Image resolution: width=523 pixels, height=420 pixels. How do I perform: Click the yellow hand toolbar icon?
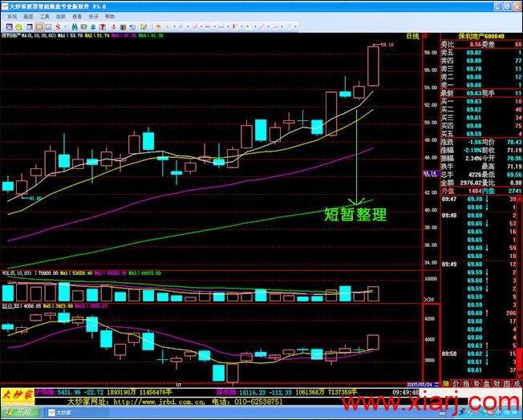[x=18, y=26]
